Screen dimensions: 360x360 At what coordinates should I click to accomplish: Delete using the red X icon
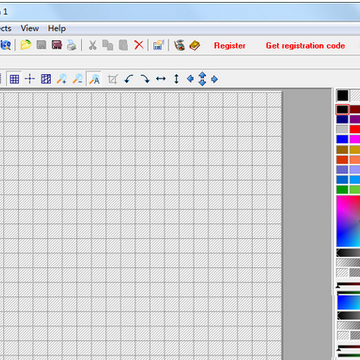(x=139, y=45)
